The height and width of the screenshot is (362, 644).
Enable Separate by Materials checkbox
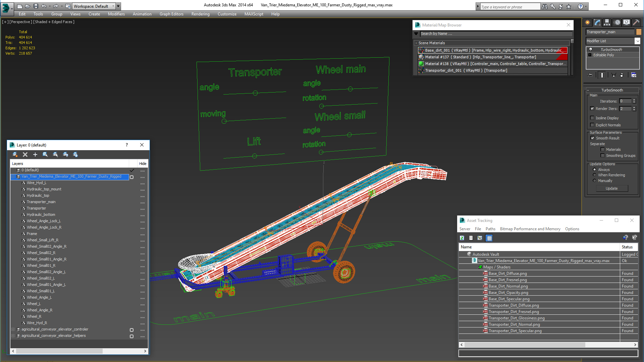(x=602, y=149)
